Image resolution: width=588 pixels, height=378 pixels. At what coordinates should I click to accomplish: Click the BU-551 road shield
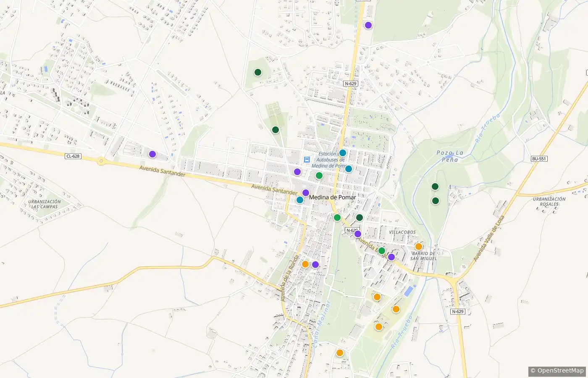[x=539, y=159]
